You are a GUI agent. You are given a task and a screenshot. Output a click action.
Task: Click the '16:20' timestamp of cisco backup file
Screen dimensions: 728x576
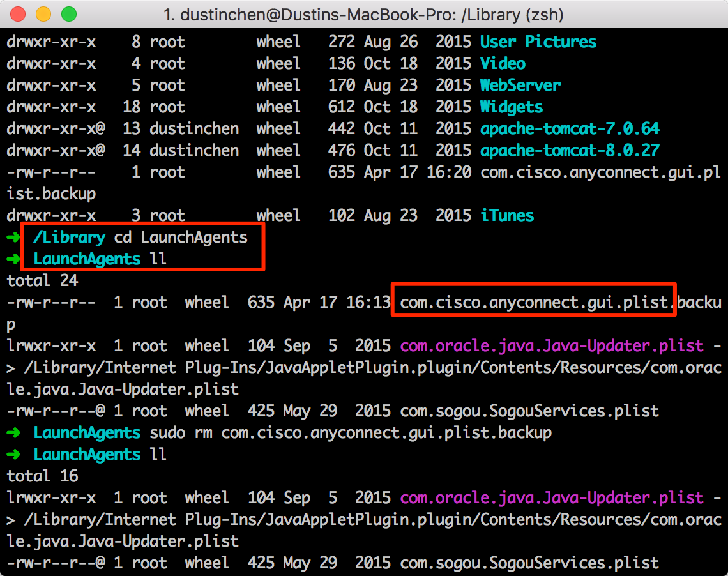pos(449,172)
